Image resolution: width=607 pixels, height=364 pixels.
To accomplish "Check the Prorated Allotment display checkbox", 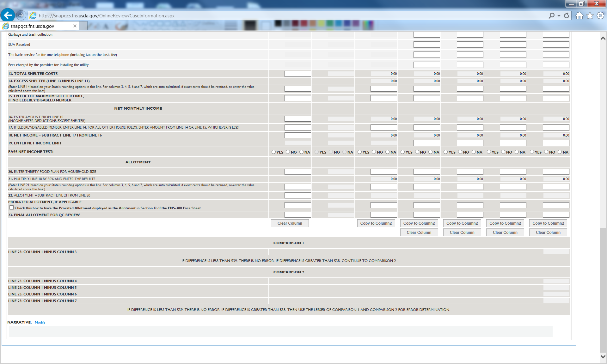I will [12, 208].
